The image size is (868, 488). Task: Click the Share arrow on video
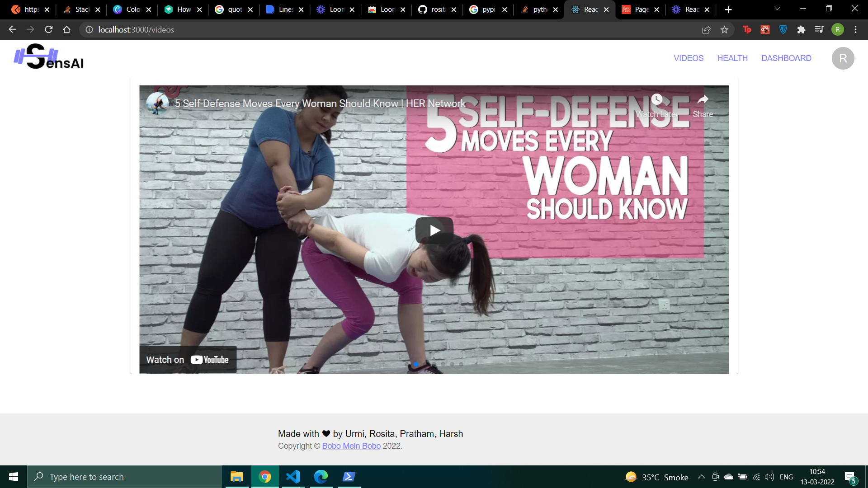(703, 100)
